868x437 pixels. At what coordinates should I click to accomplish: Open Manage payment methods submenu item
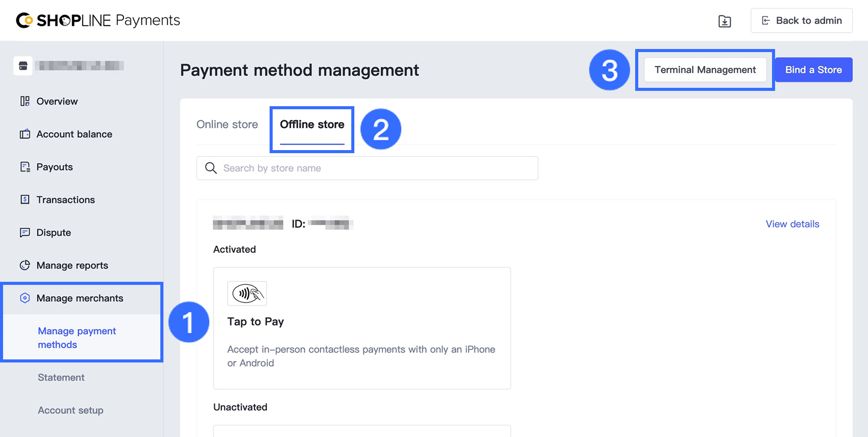point(77,337)
